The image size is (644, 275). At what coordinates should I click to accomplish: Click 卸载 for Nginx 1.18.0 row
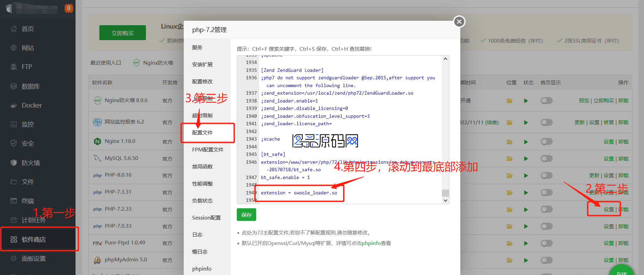point(623,142)
